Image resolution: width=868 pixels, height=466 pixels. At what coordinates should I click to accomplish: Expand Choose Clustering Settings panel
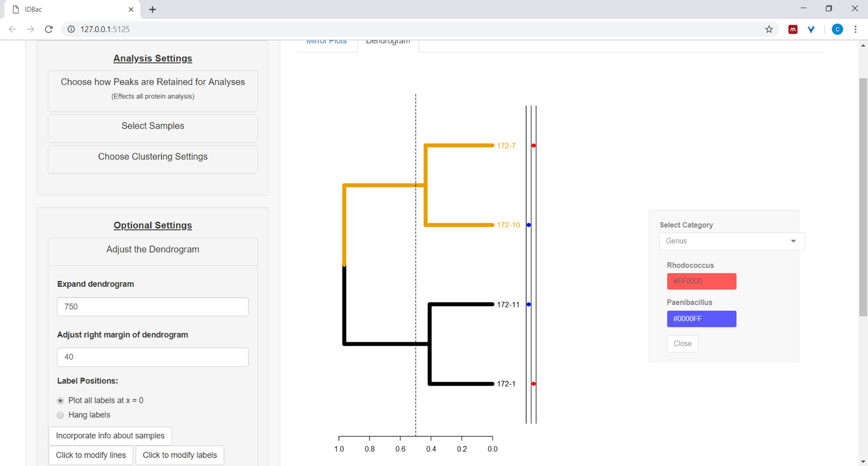(x=153, y=156)
